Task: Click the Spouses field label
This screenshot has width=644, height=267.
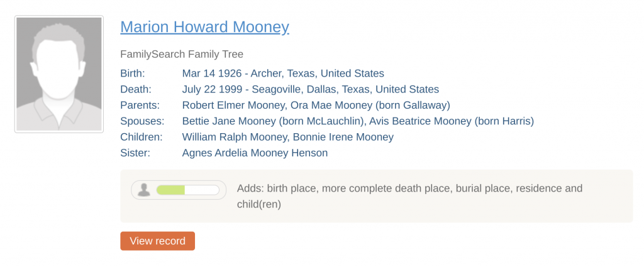Action: [x=142, y=121]
